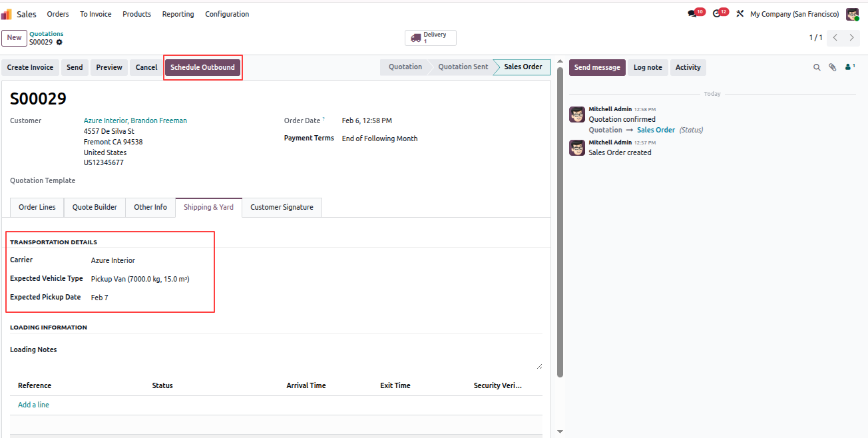Open the Reporting menu
This screenshot has height=438, width=868.
click(178, 14)
